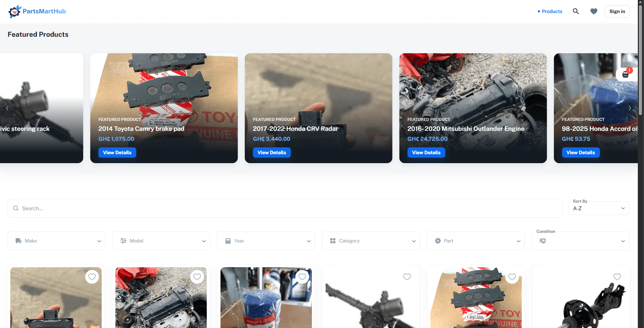Viewport: 644px width, 328px height.
Task: View Details for Mitsubishi Outlander Engine
Action: 426,152
